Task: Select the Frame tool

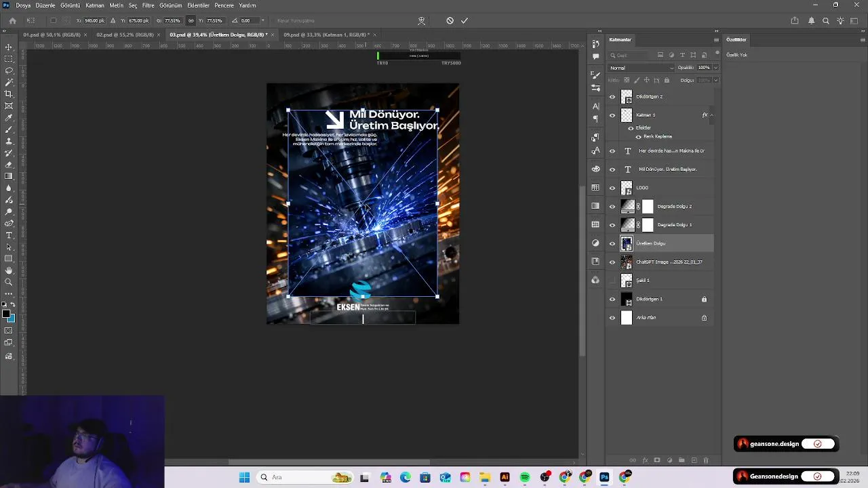Action: [x=9, y=106]
